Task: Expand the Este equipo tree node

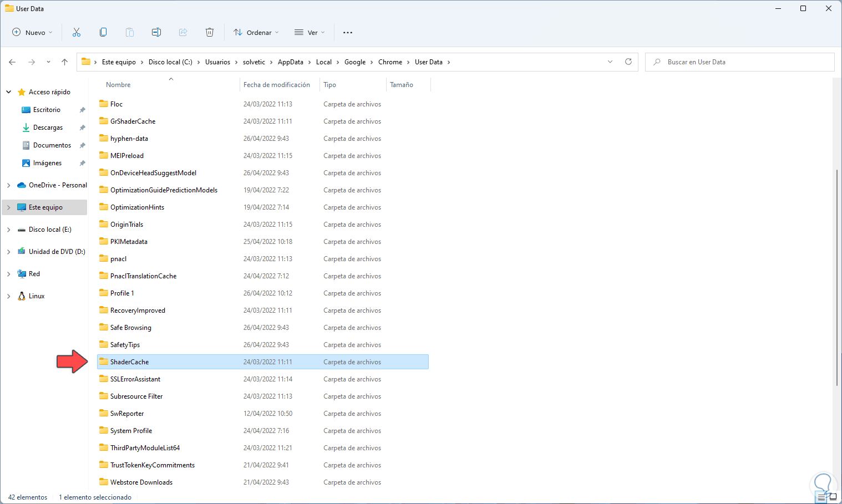Action: tap(9, 207)
